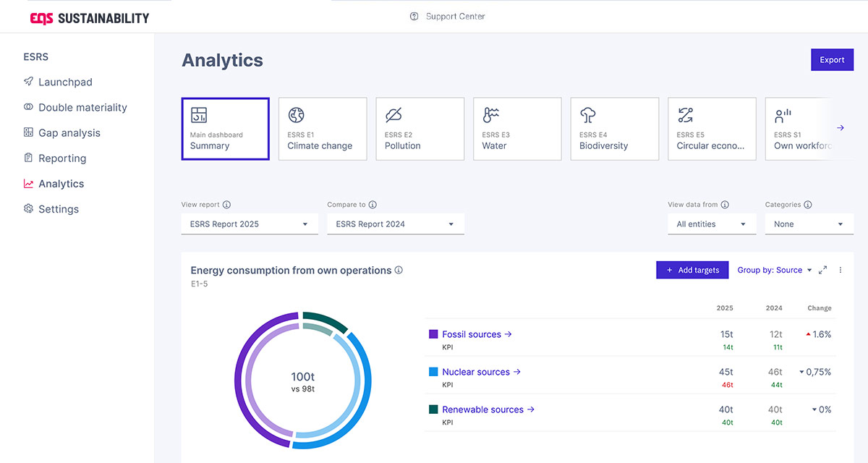This screenshot has height=463, width=868.
Task: Select the ESRS E1 Climate change tab
Action: point(320,129)
